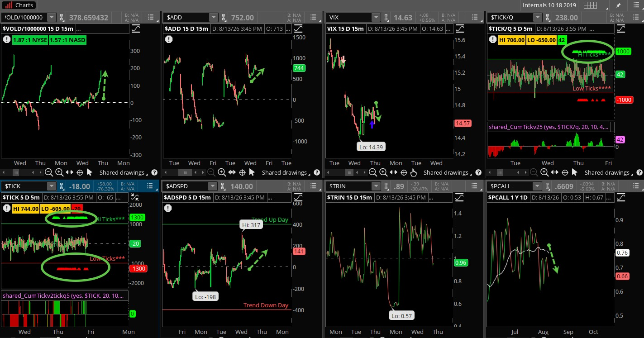
Task: Open chart actions menu in VIX panel
Action: click(474, 18)
